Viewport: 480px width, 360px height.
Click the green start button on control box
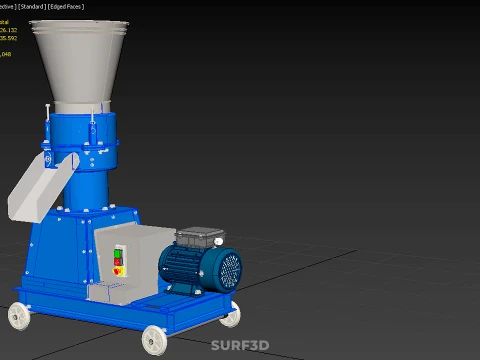pyautogui.click(x=117, y=253)
